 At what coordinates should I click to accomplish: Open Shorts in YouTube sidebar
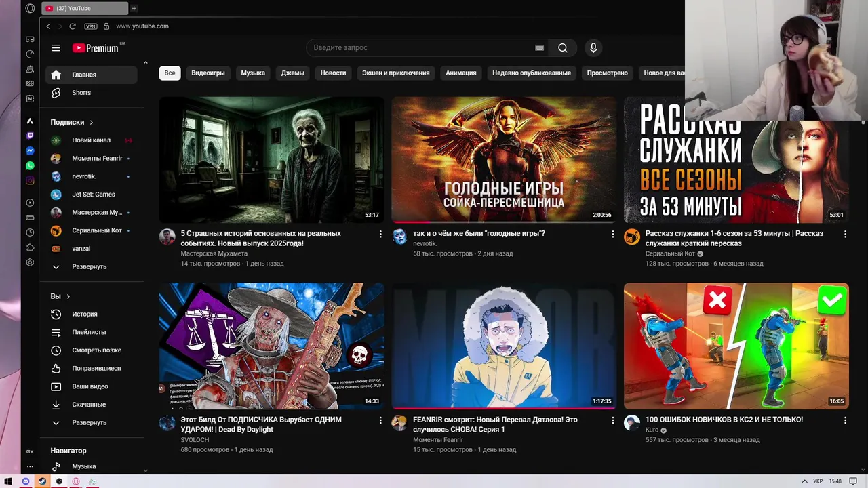[x=92, y=93]
